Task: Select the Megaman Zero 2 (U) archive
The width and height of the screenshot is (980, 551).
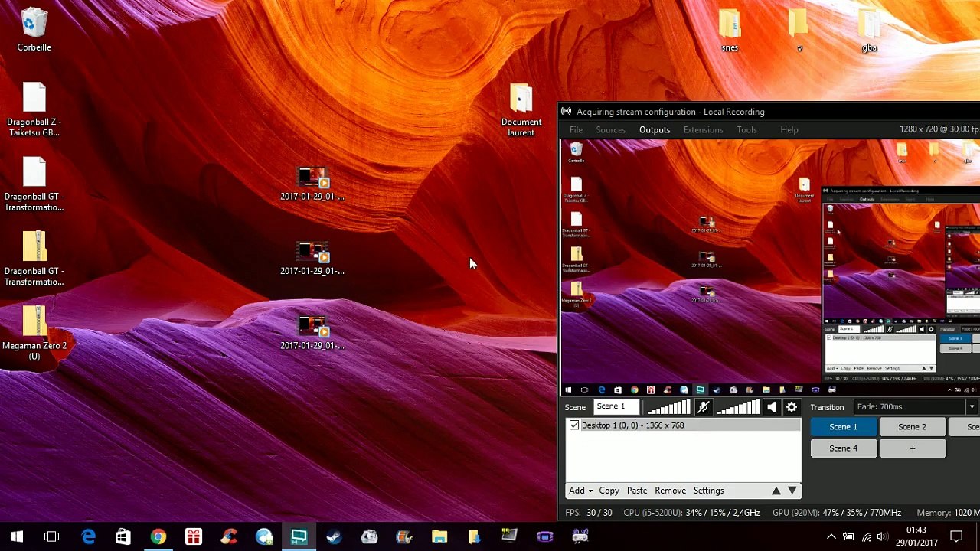Action: coord(34,333)
